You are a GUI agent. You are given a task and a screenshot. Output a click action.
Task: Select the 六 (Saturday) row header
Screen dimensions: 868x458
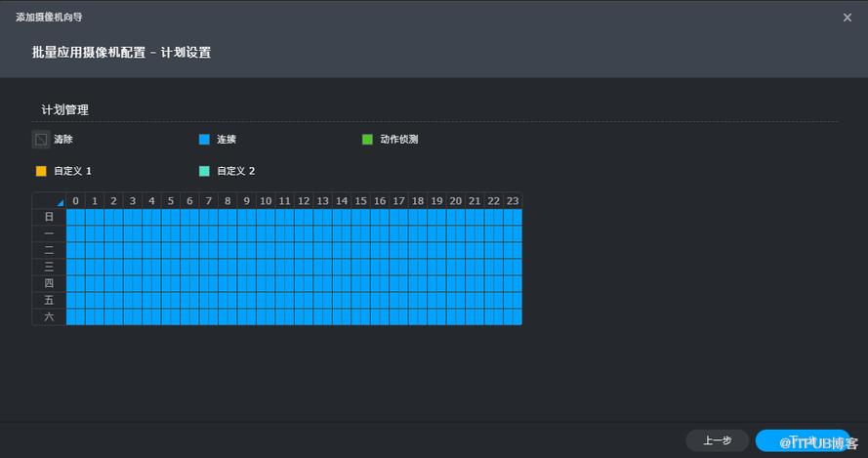pos(49,316)
